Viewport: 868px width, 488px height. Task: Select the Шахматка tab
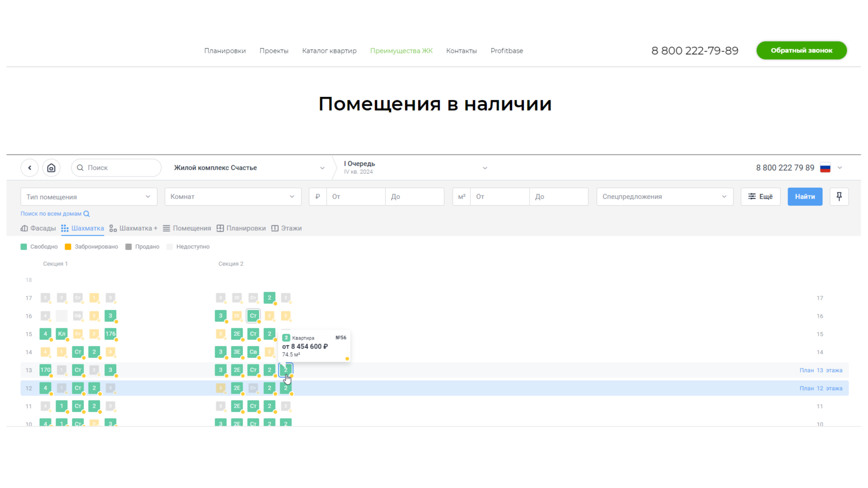83,228
